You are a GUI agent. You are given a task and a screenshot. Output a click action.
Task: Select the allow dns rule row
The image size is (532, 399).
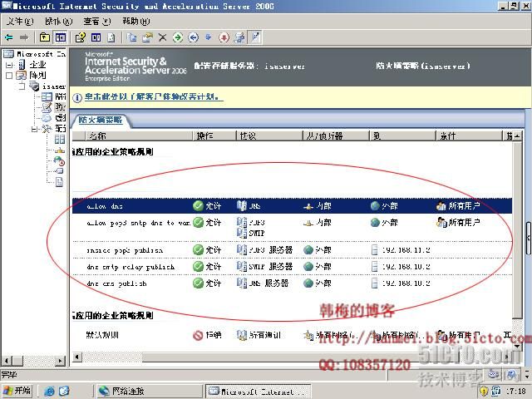point(292,206)
